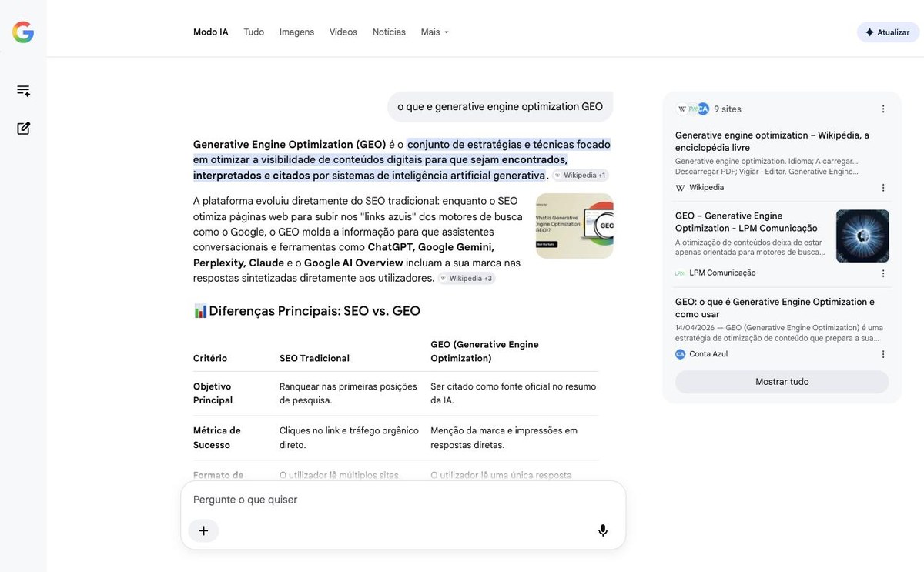Click the Wikipedia favicon under first source

point(680,188)
